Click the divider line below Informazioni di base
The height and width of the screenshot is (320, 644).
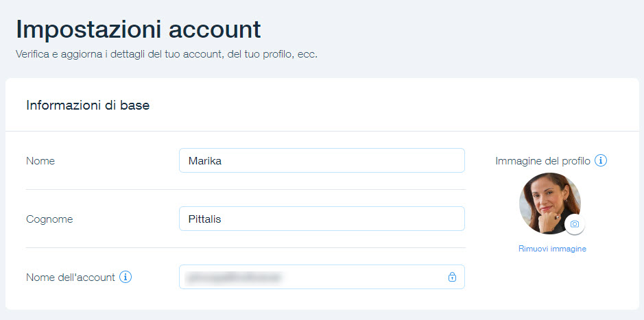coord(321,131)
